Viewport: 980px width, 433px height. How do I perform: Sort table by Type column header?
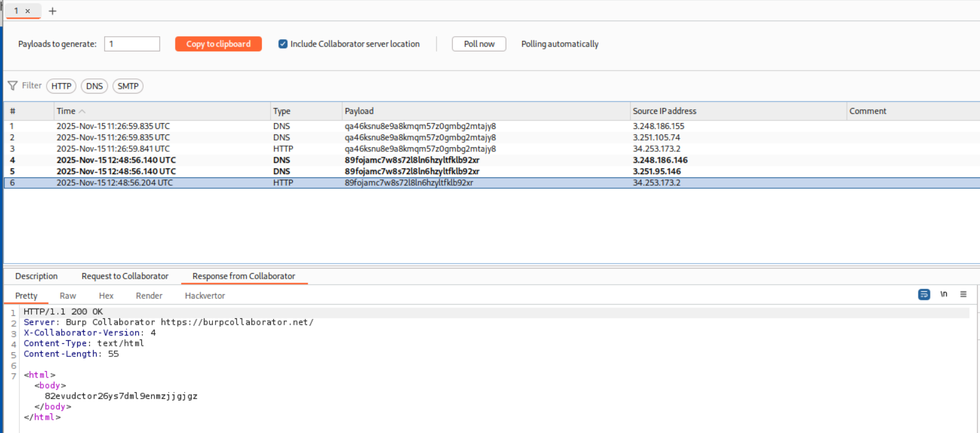click(282, 111)
